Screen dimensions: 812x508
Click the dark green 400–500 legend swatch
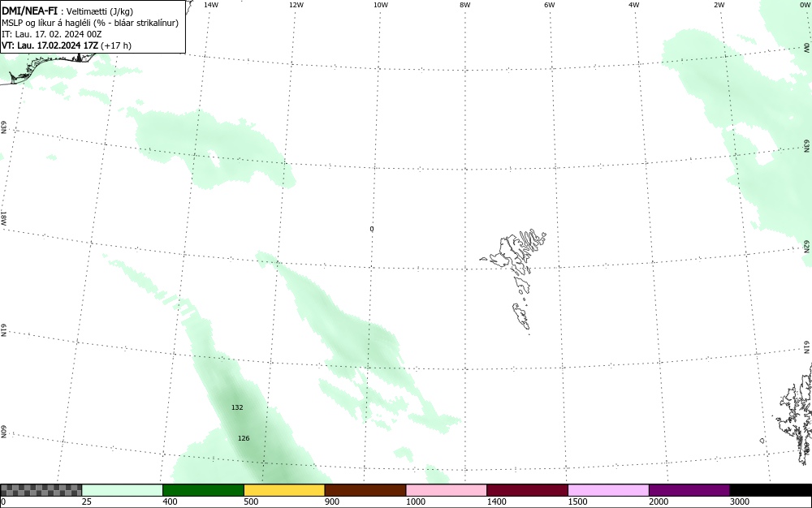203,490
